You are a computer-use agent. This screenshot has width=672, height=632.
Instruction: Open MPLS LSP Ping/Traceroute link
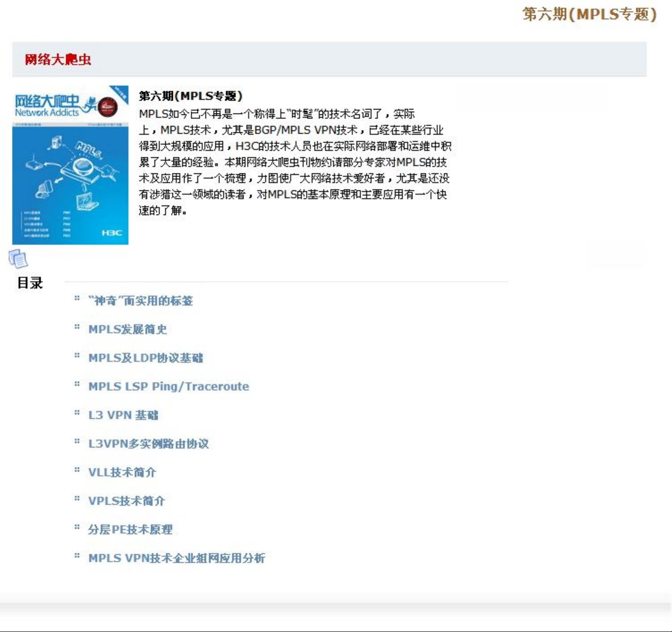point(168,387)
